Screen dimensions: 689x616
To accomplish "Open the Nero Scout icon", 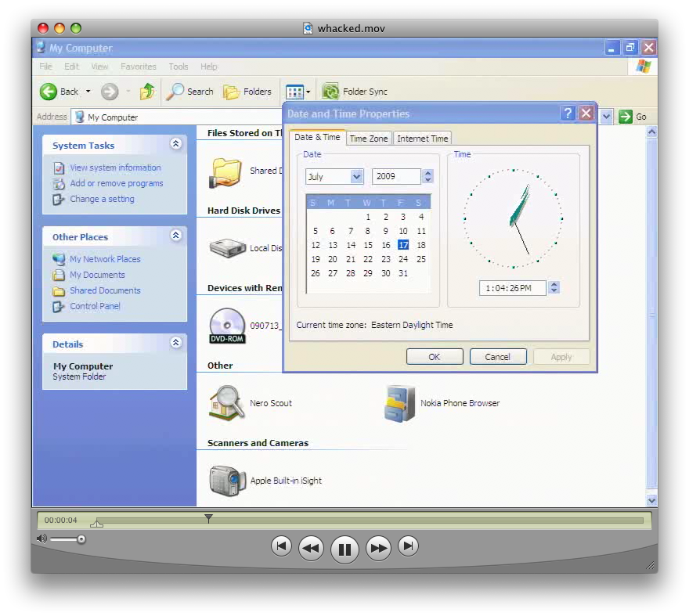I will click(227, 404).
